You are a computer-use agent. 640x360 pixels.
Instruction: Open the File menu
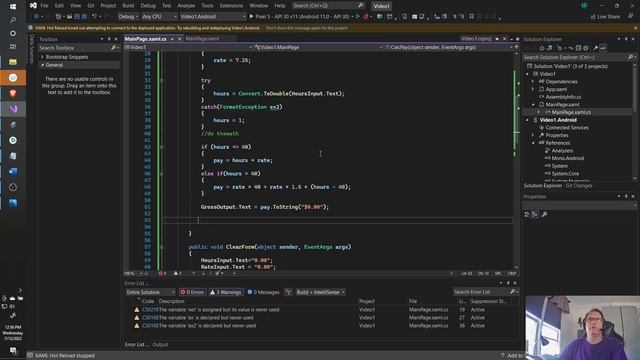44,6
